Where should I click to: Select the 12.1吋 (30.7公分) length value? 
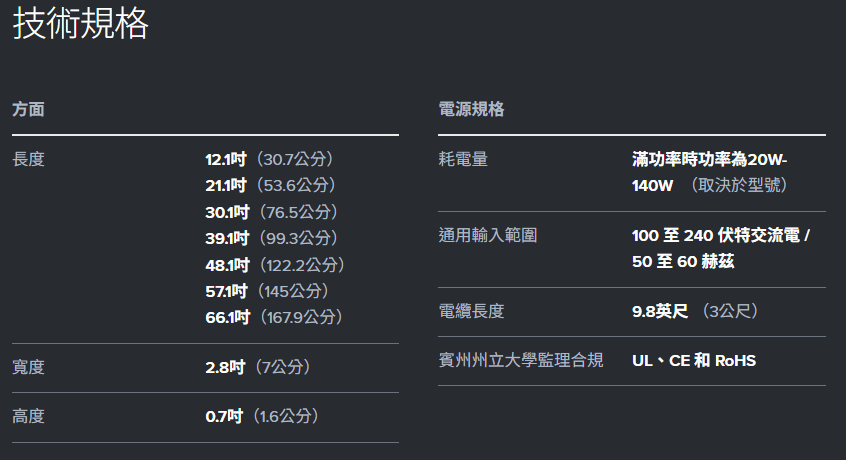(x=269, y=159)
